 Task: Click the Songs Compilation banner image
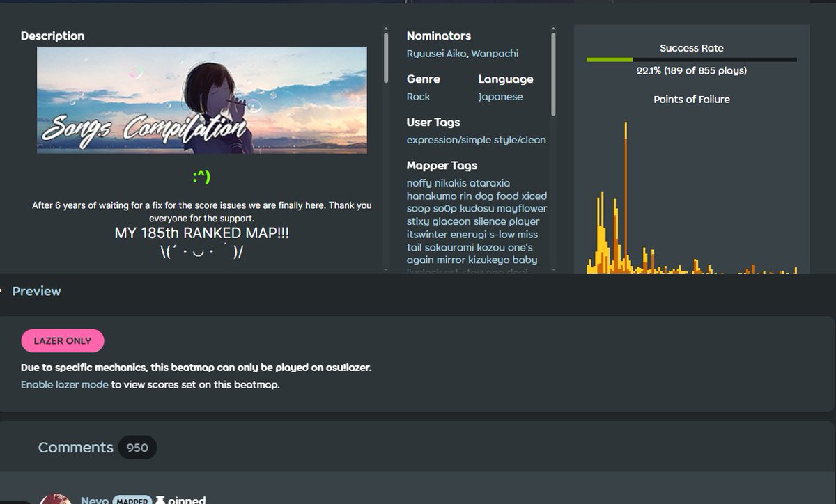tap(202, 100)
